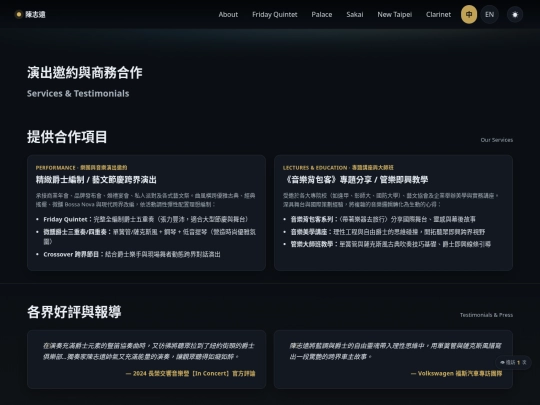The width and height of the screenshot is (540, 405).
Task: Click the 陳志遠 site name
Action: [35, 14]
